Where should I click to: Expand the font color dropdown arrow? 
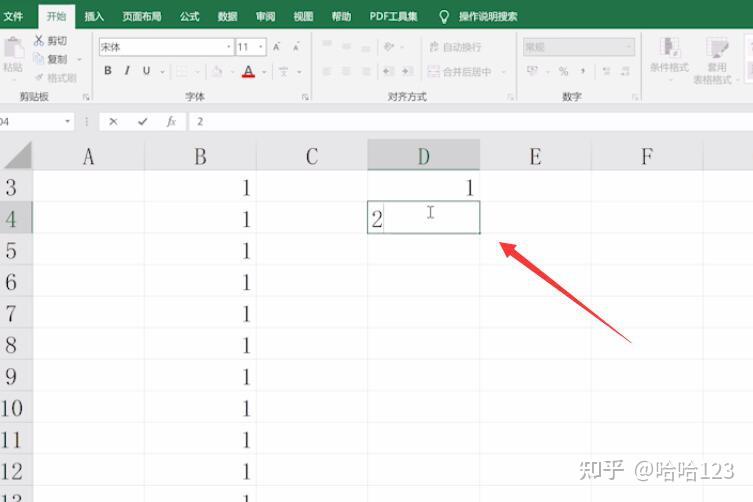[x=264, y=72]
